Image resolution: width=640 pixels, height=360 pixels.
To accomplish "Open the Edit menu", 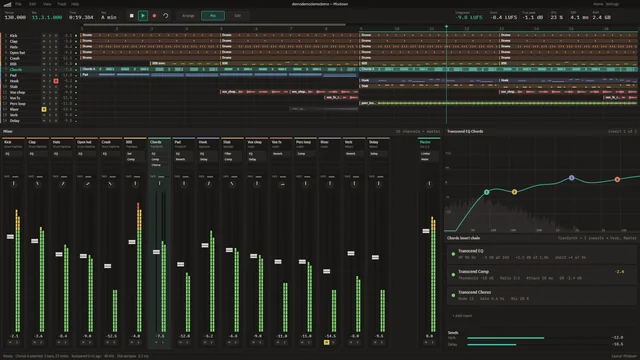I will (33, 4).
